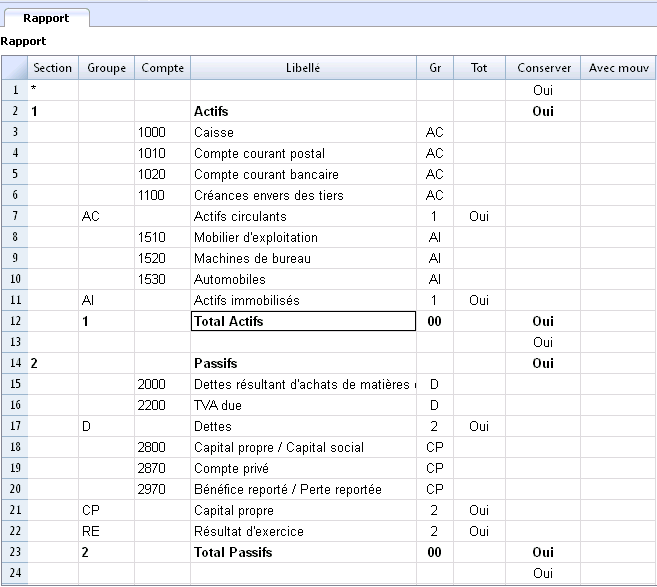Click 'Actifs immobilisés' label cell
The image size is (657, 587).
click(x=303, y=300)
